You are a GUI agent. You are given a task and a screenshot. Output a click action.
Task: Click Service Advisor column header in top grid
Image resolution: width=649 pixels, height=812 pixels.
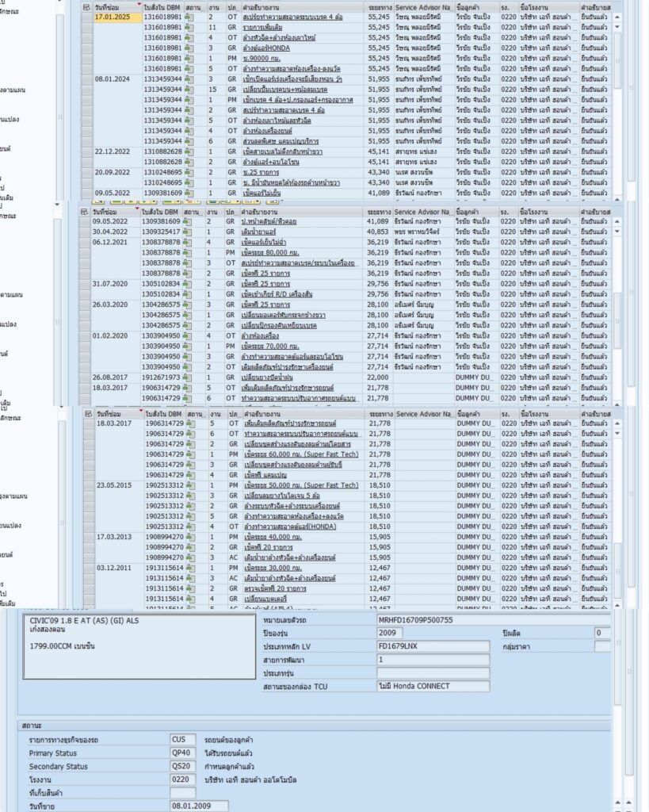[x=424, y=6]
